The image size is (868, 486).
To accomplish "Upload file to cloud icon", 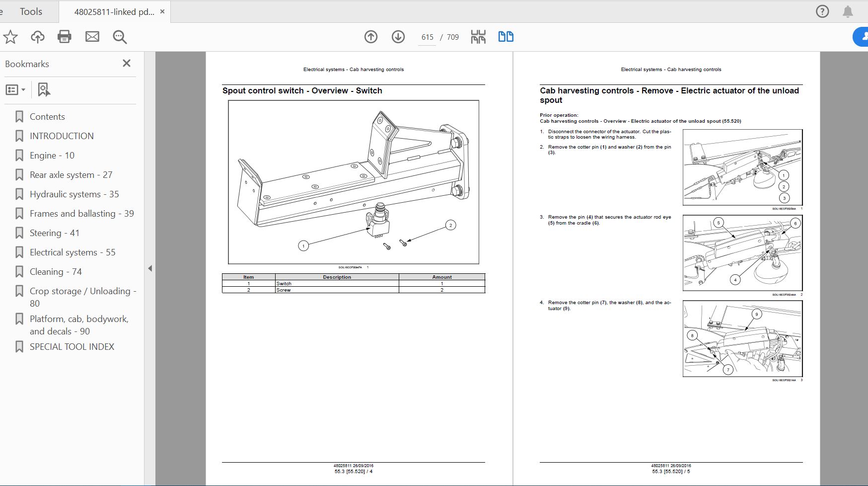I will point(38,37).
